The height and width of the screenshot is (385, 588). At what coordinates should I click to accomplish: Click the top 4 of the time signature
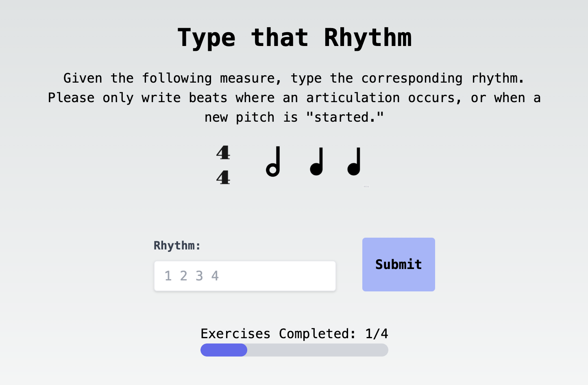(223, 153)
